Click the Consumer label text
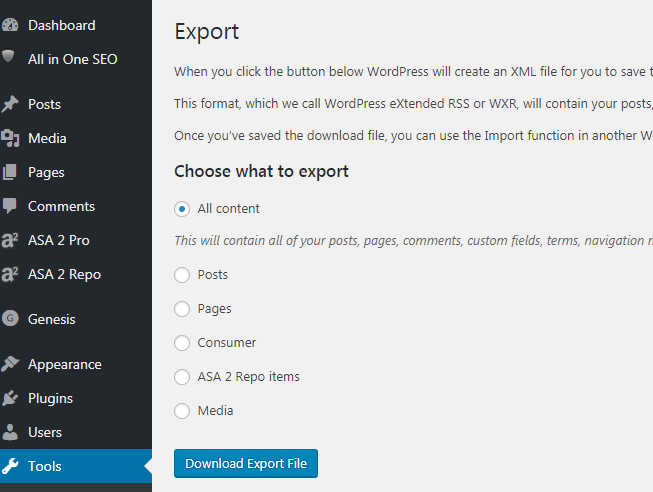The width and height of the screenshot is (653, 492). coord(227,343)
